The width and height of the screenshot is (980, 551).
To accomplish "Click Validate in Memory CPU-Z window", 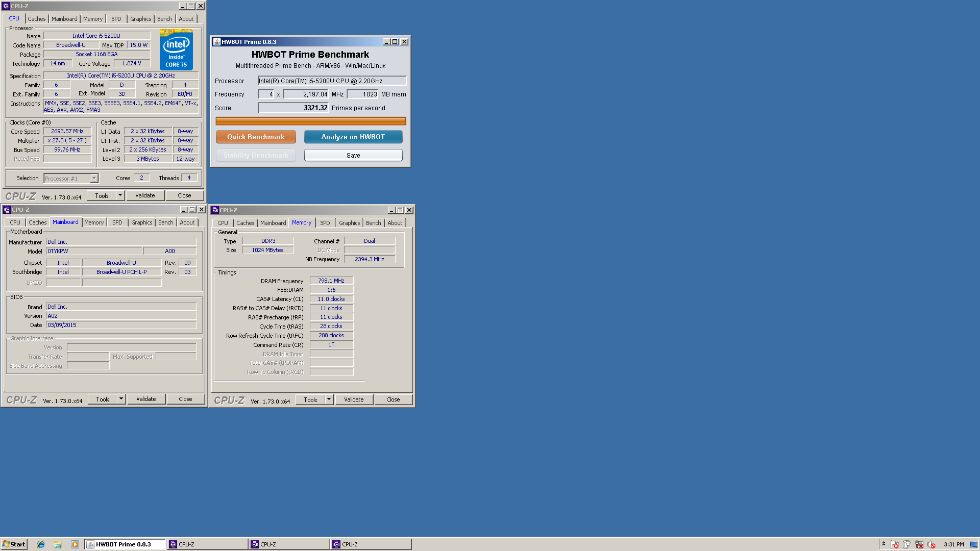I will 354,399.
